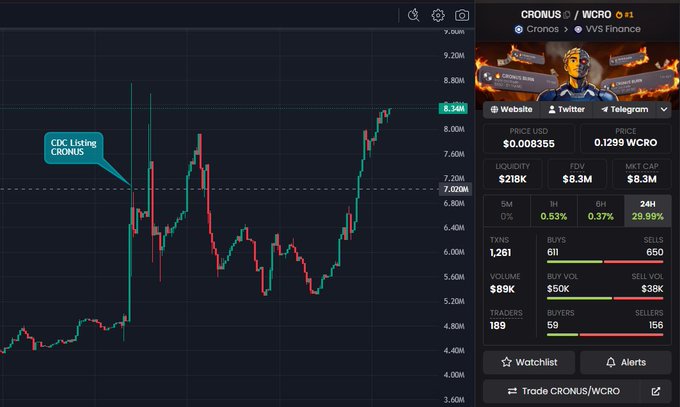680x407 pixels.
Task: Click the SELLERS 156 value
Action: coord(656,325)
